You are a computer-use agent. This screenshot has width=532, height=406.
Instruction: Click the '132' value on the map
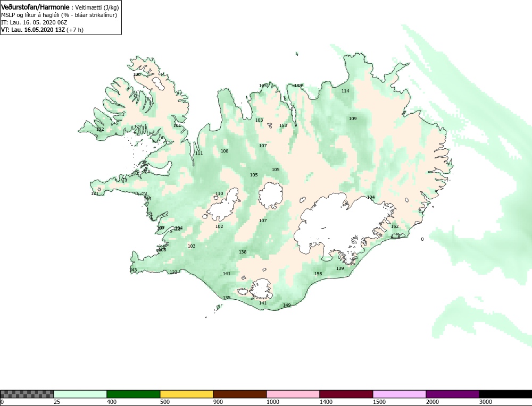tap(100, 130)
